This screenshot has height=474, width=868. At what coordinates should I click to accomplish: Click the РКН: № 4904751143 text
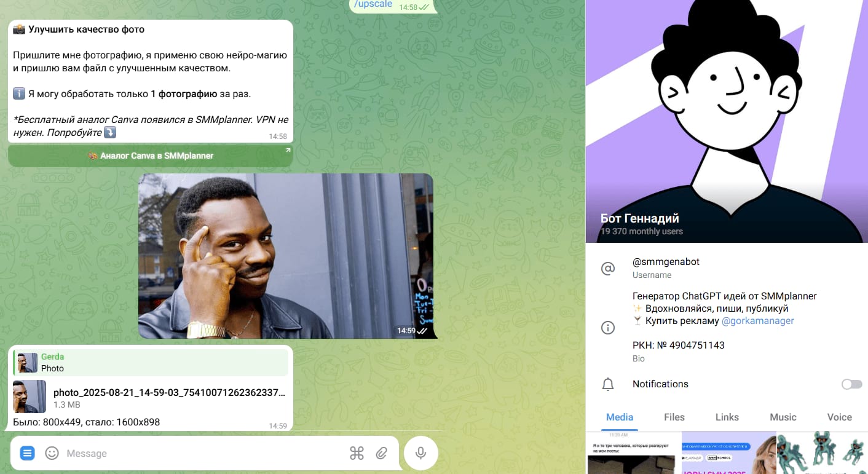coord(679,346)
